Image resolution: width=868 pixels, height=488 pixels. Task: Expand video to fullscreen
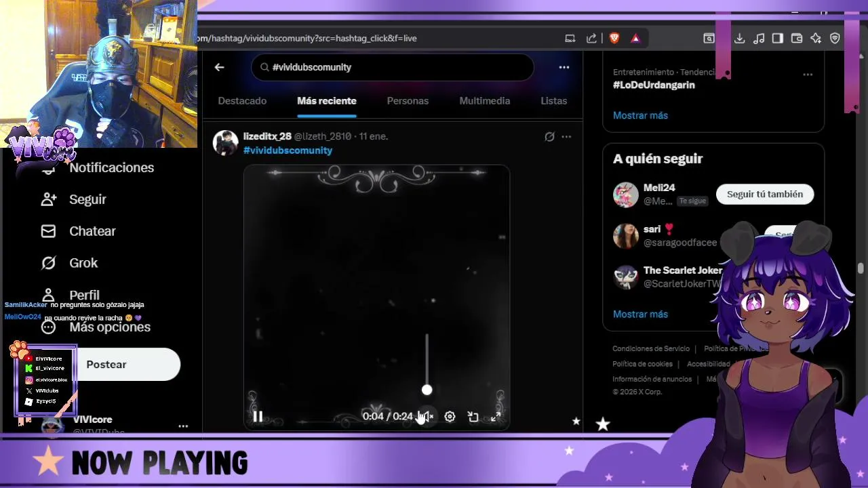(496, 416)
